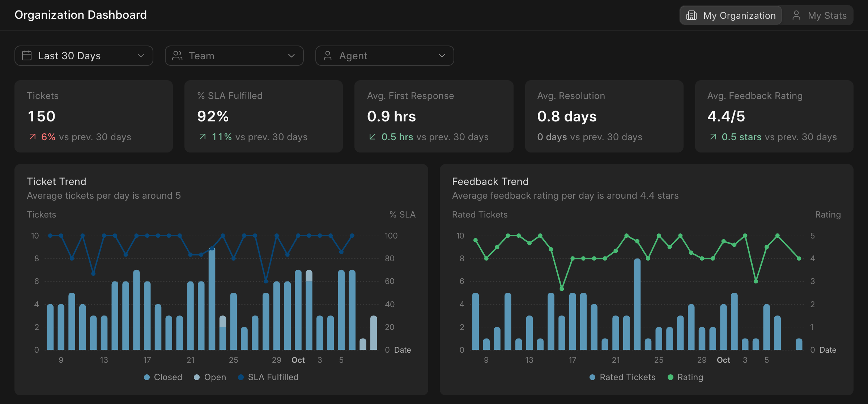The height and width of the screenshot is (404, 868).
Task: Click the calendar icon in date filter
Action: 27,56
